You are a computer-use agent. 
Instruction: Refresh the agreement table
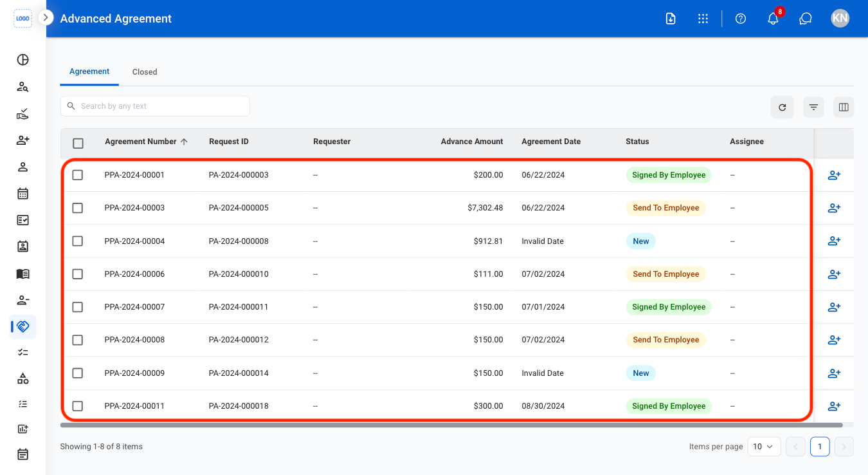click(782, 107)
